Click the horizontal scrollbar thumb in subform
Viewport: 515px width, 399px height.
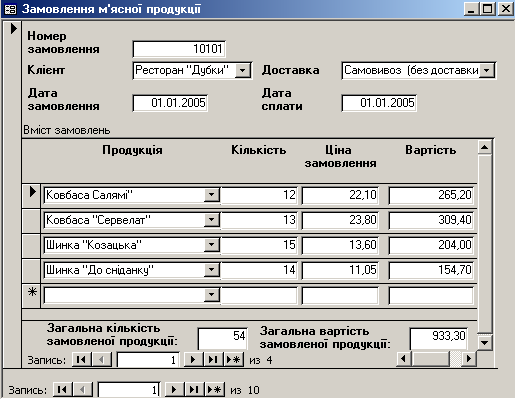431,359
